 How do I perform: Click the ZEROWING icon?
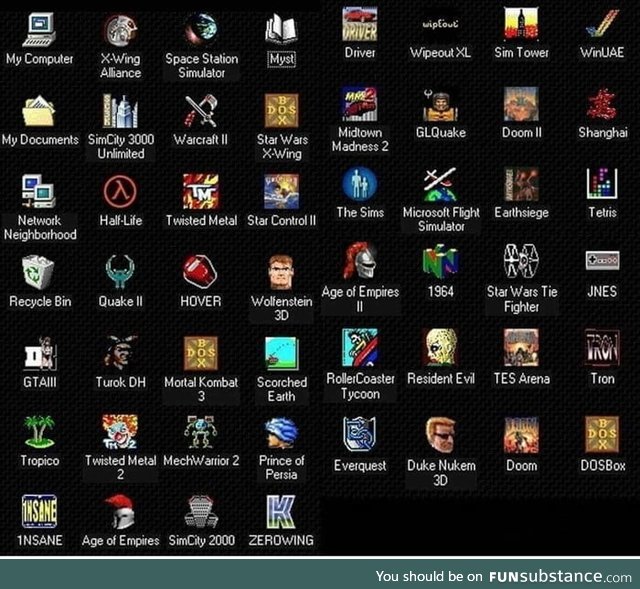[281, 511]
